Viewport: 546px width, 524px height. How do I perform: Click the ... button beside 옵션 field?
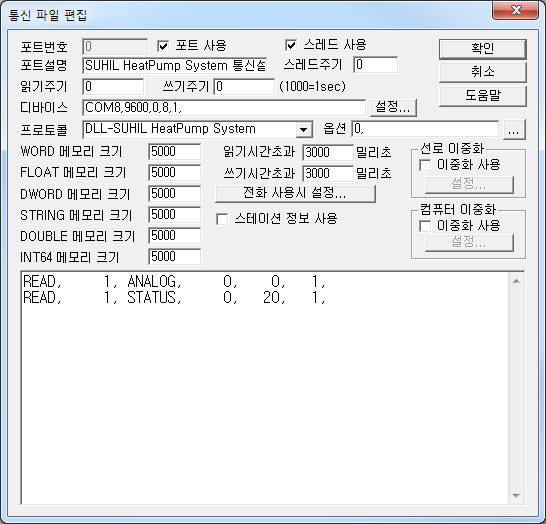click(x=514, y=130)
